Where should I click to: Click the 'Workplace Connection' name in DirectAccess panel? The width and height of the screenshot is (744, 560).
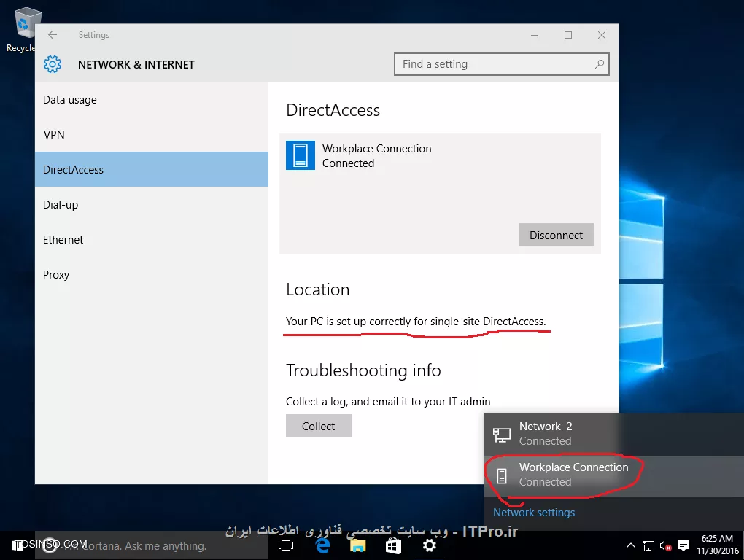click(377, 149)
